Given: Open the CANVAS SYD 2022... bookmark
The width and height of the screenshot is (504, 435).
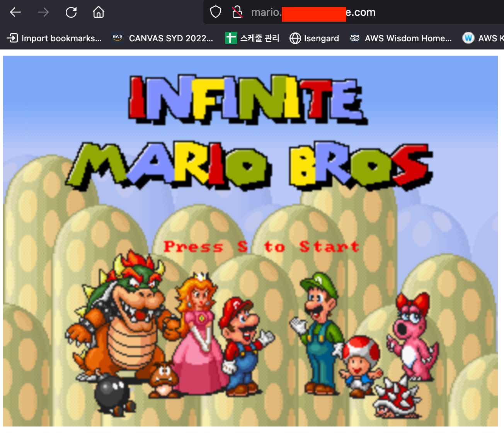Looking at the screenshot, I should point(162,38).
